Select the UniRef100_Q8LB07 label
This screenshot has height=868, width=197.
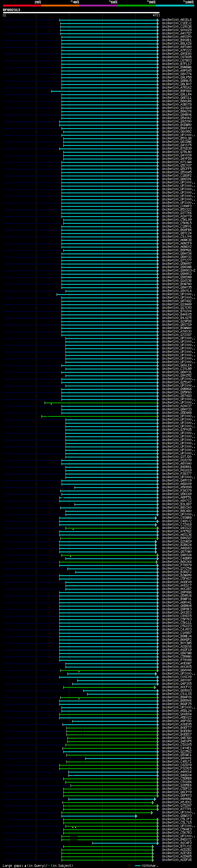(176, 84)
